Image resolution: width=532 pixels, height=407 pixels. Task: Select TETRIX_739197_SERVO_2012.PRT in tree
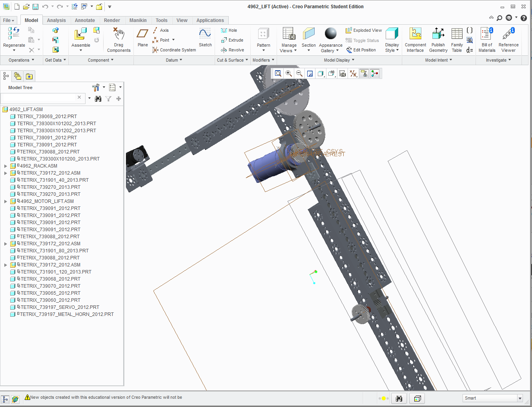pyautogui.click(x=60, y=307)
